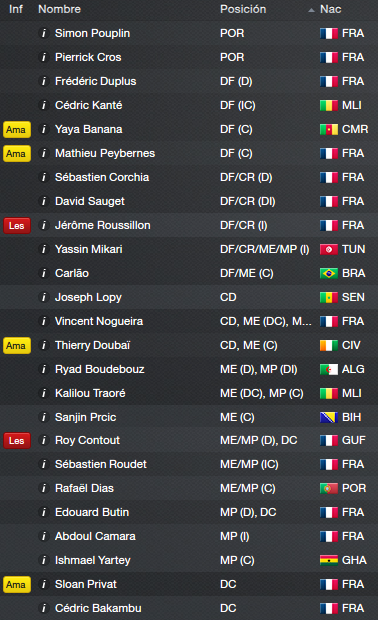Viewport: 378px width, 620px height.
Task: Open Vincent Nogueira player profile
Action: (99, 321)
